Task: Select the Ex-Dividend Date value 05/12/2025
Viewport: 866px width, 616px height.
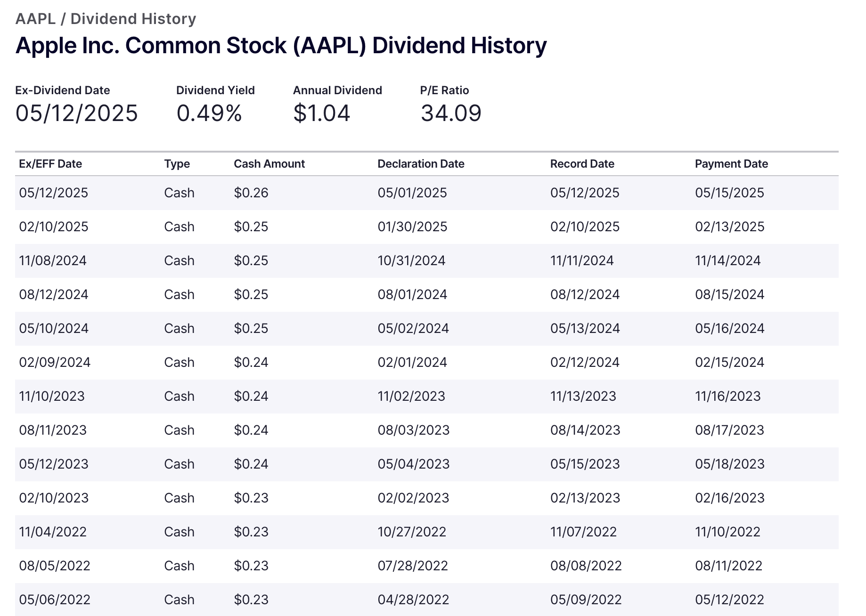Action: pos(77,113)
